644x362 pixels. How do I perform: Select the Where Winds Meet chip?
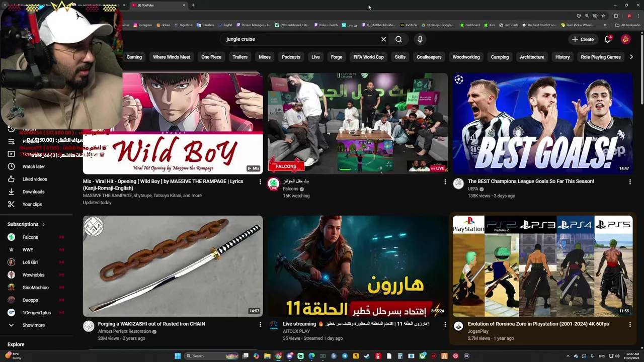click(172, 57)
